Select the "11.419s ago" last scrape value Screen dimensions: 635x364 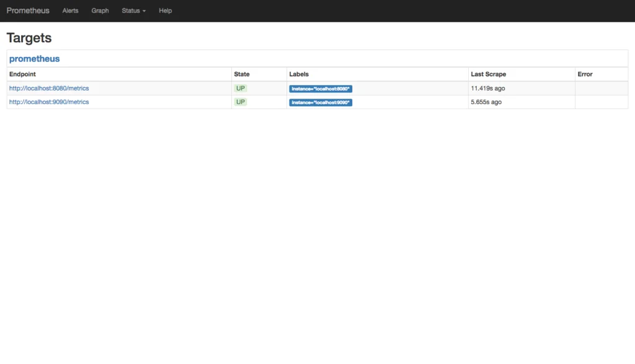click(488, 88)
